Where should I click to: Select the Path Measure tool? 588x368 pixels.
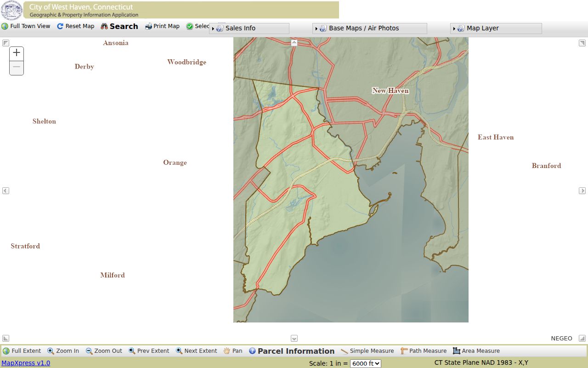[424, 351]
